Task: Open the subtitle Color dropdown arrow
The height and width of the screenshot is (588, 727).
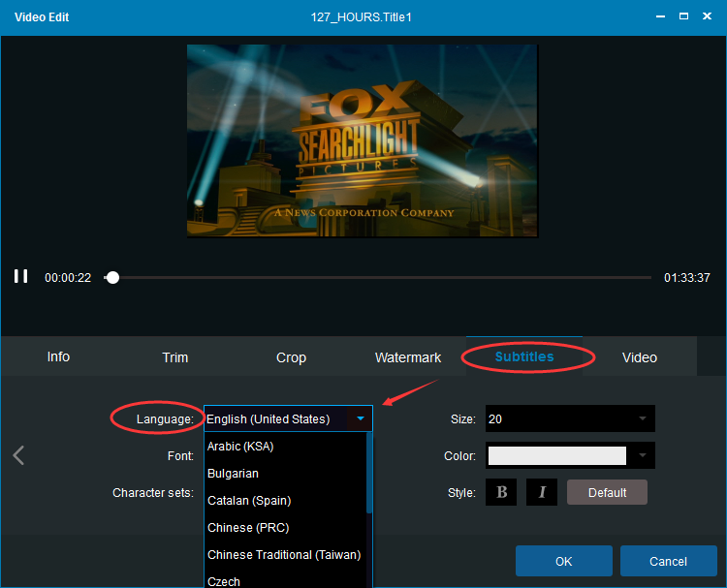Action: pyautogui.click(x=643, y=455)
